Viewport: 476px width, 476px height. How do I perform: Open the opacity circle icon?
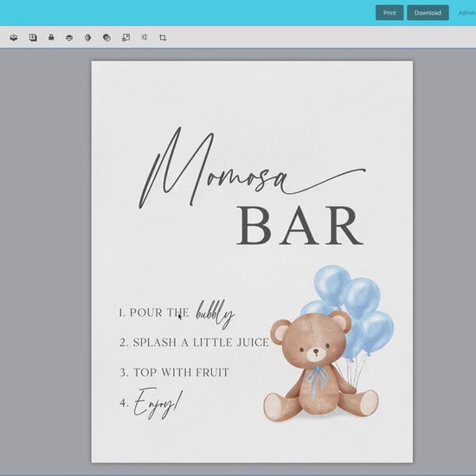(x=106, y=37)
